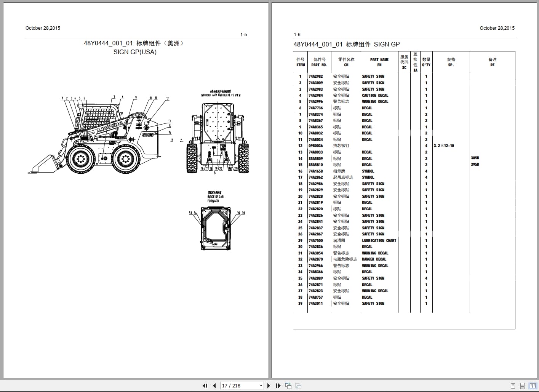Click part number 74A2870
Image resolution: width=539 pixels, height=392 pixels.
315,259
